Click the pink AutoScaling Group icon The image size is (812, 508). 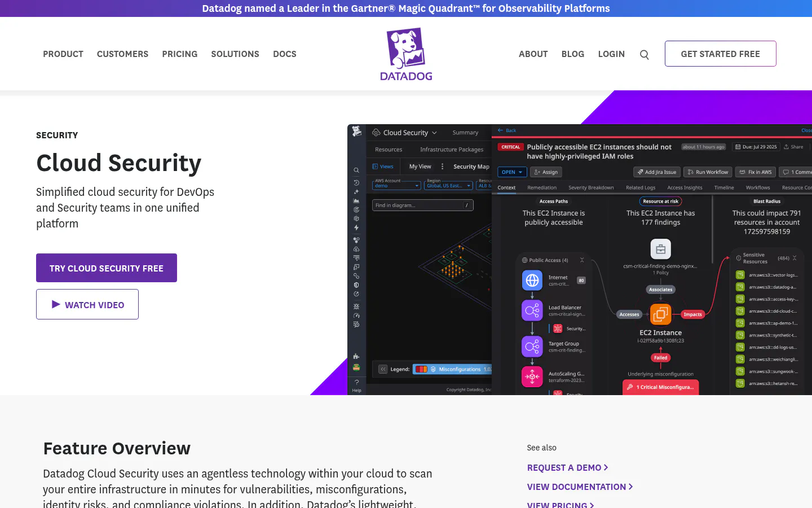(x=532, y=376)
